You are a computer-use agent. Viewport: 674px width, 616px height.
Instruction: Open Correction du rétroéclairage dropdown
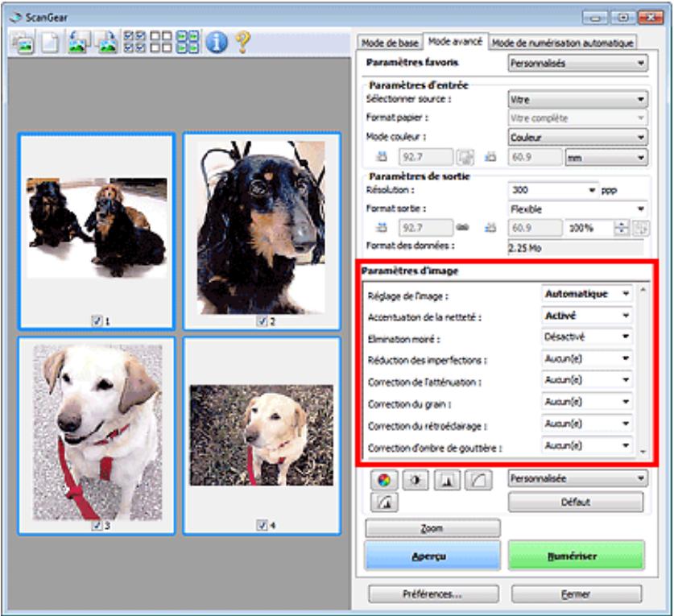point(587,424)
